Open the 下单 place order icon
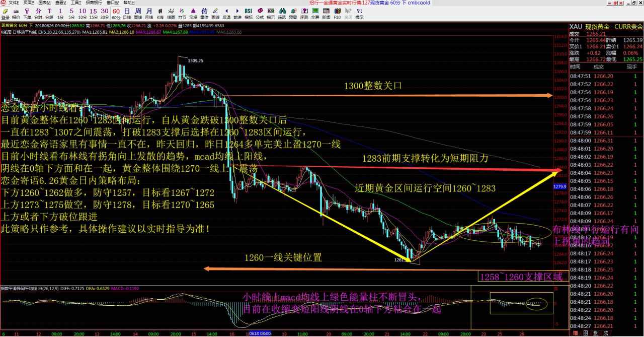 27,14
